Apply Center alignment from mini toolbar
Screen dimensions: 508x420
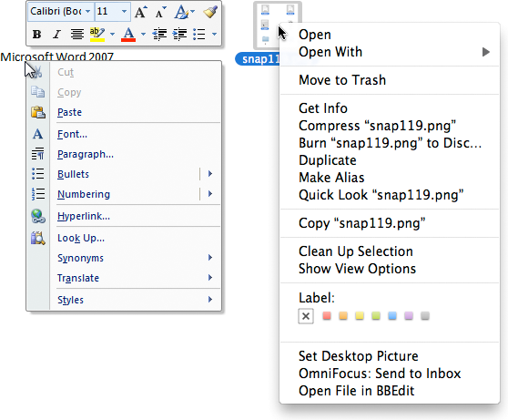[77, 34]
